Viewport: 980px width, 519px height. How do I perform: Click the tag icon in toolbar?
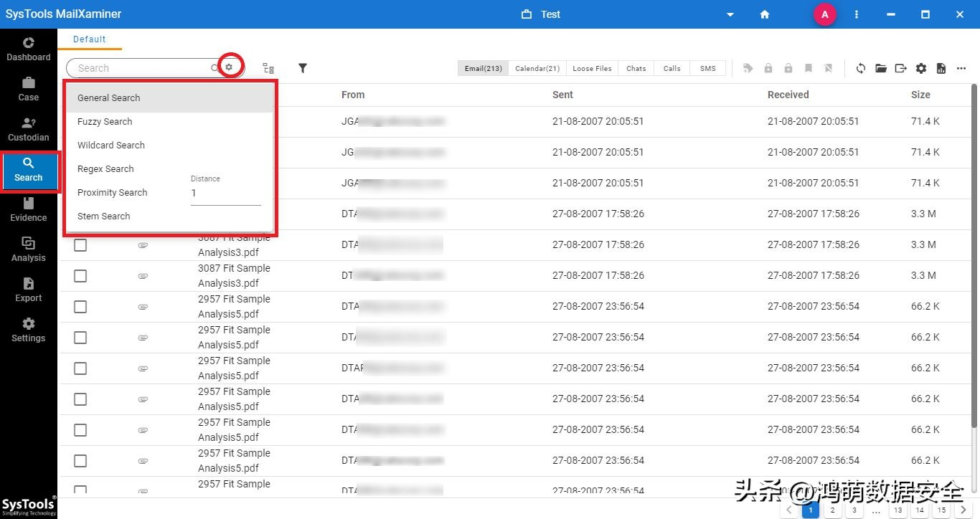coord(748,68)
